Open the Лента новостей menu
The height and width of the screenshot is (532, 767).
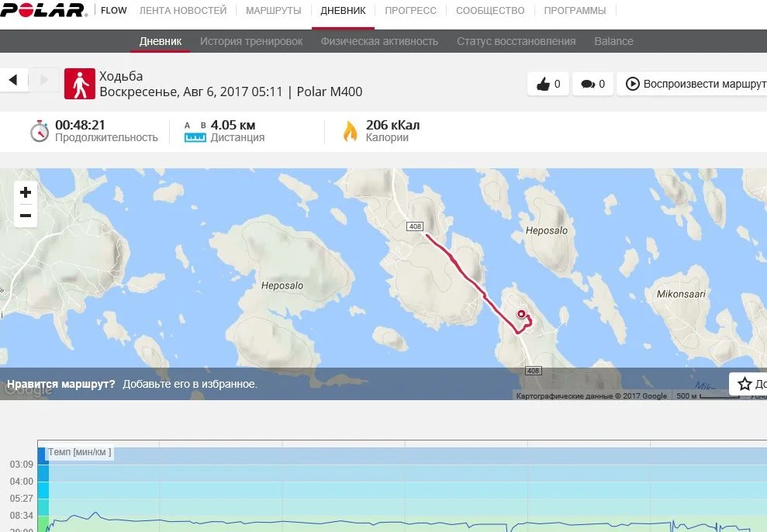183,10
